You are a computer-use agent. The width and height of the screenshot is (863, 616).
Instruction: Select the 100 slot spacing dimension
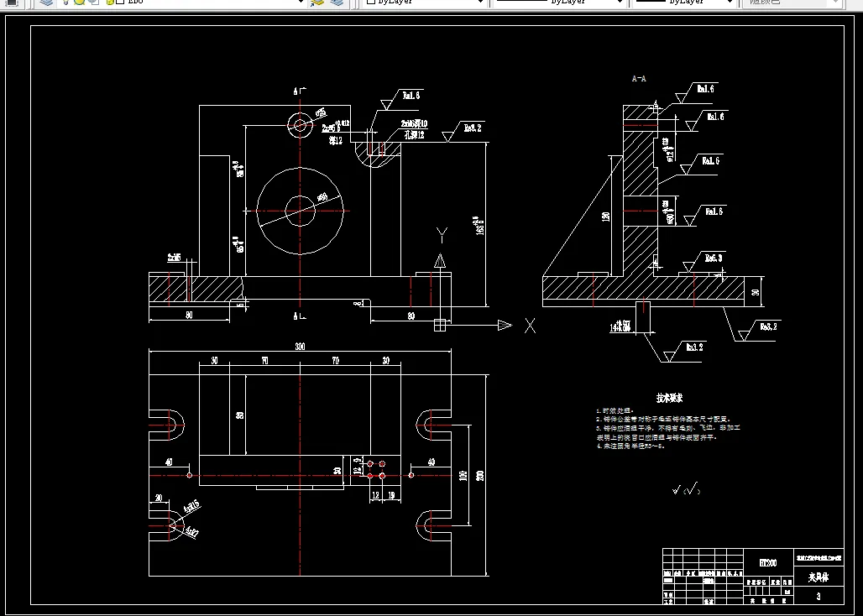point(463,475)
